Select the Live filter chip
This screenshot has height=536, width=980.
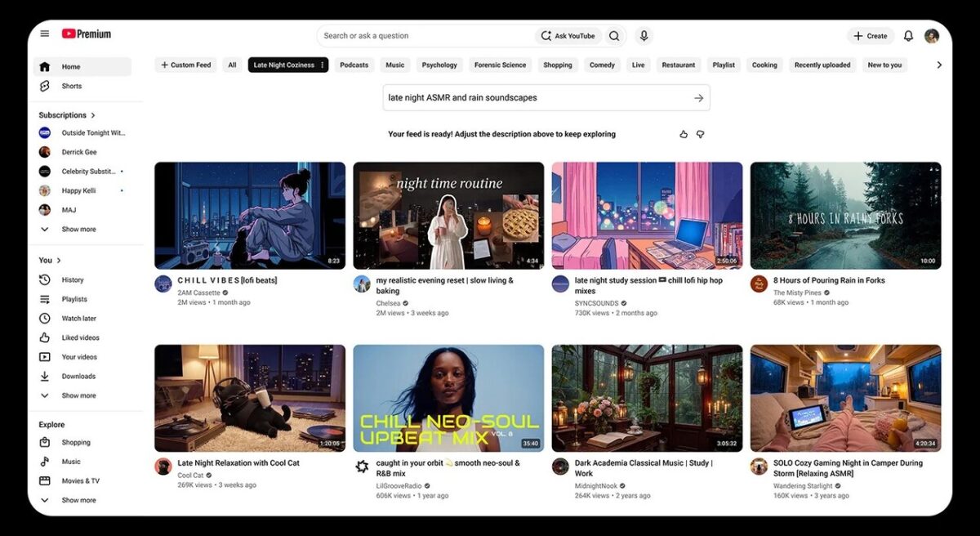(639, 65)
